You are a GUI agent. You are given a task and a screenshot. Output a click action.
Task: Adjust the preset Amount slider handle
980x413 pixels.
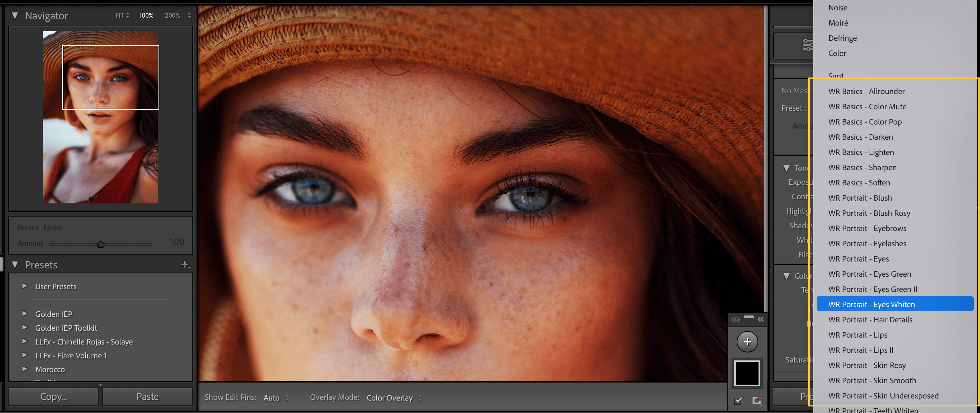click(100, 244)
